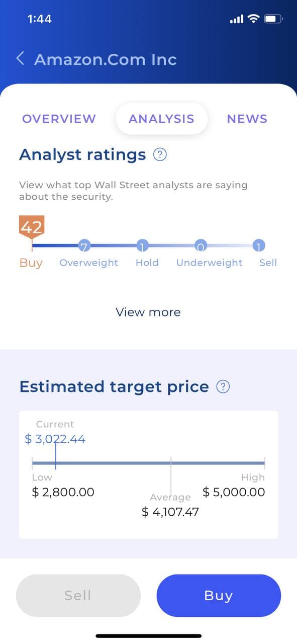Select the Hold rating dot showing 1
Image resolution: width=297 pixels, height=644 pixels.
143,246
